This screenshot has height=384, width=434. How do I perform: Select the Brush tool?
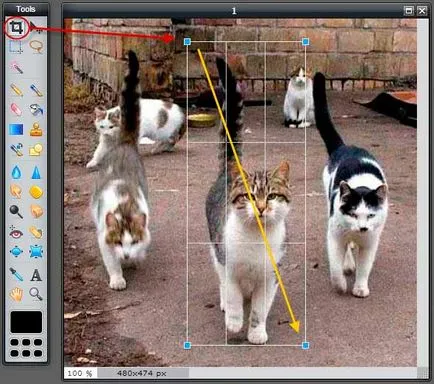click(36, 90)
